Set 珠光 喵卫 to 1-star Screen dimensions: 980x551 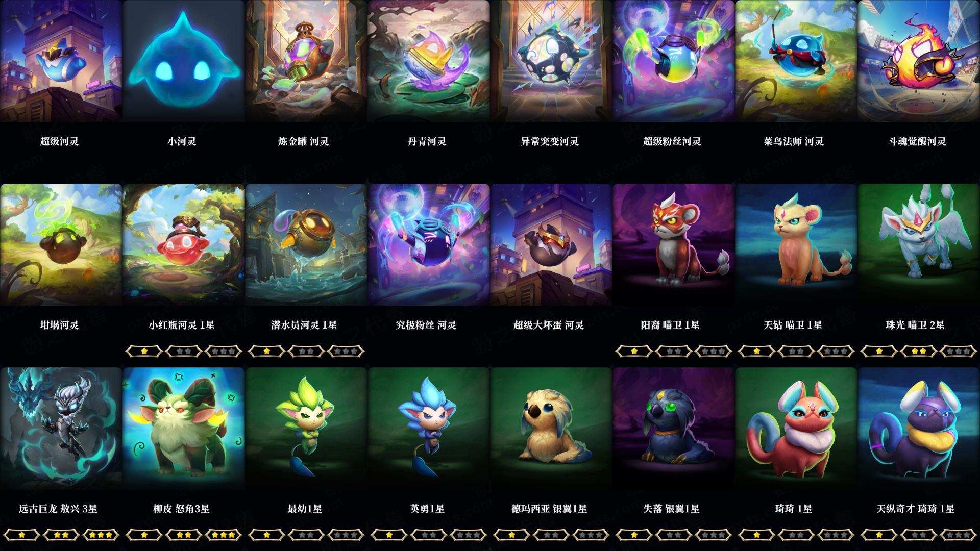pos(879,351)
